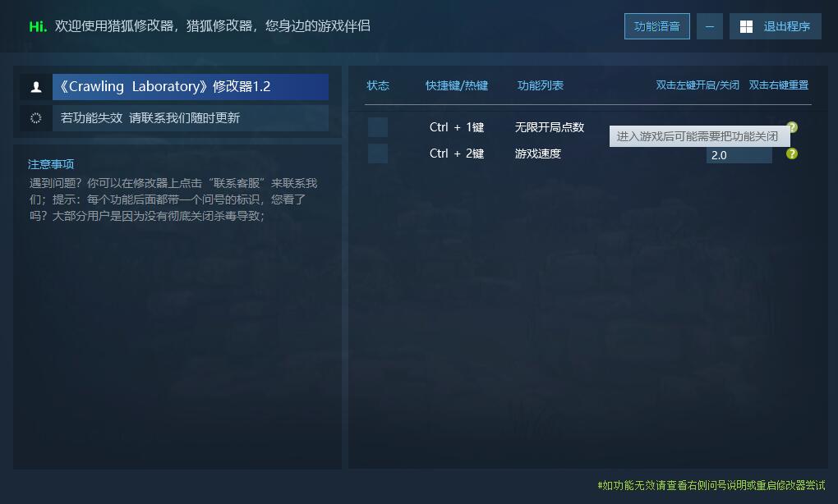This screenshot has height=504, width=838.
Task: Click the Ctrl + 1键 hotkey label
Action: pos(457,127)
